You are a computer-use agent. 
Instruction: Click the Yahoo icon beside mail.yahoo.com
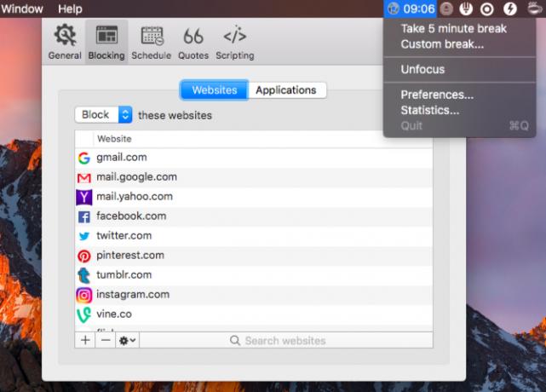click(x=84, y=197)
